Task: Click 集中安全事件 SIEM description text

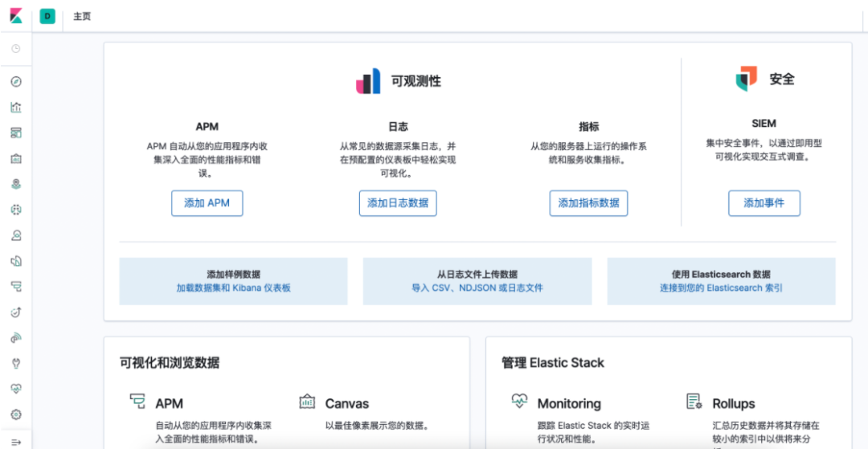Action: click(764, 150)
